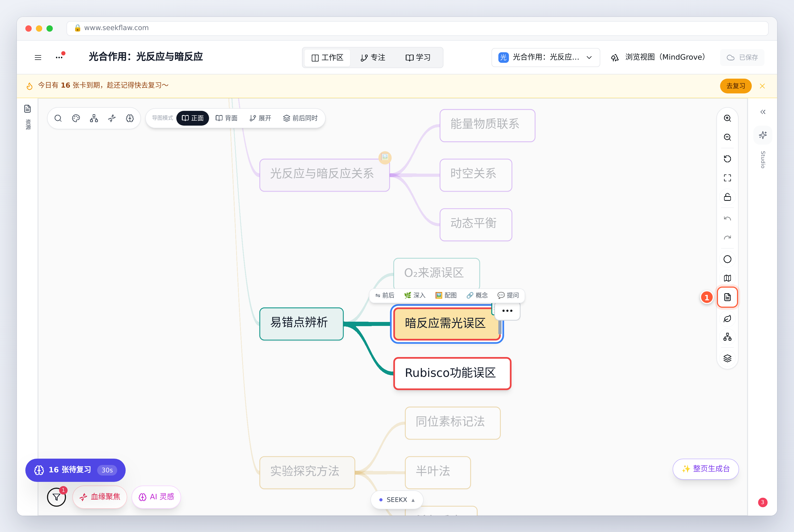This screenshot has width=794, height=532.
Task: Click the AI 灵感 button
Action: (156, 497)
